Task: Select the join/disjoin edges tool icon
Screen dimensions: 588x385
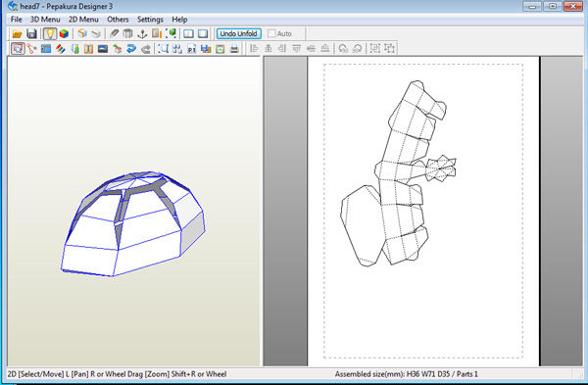Action: pyautogui.click(x=32, y=48)
